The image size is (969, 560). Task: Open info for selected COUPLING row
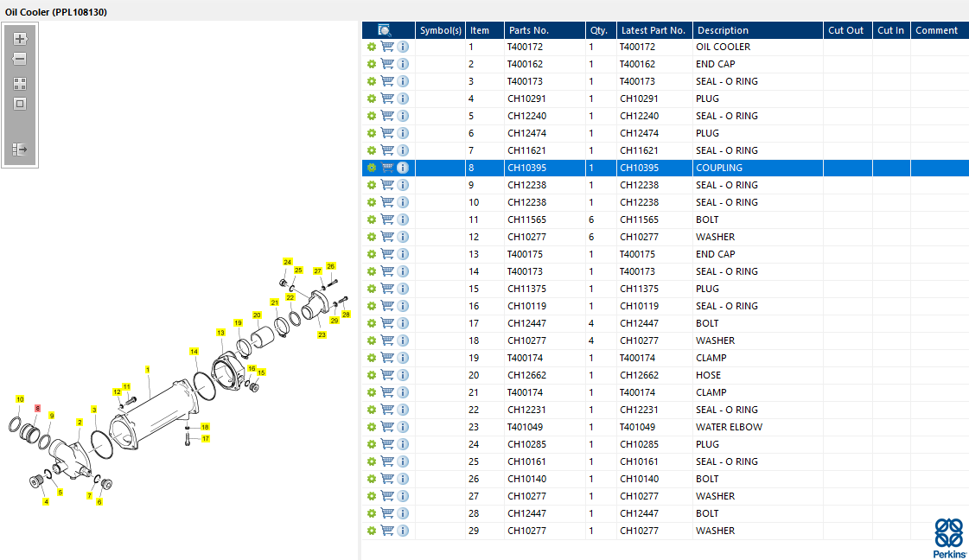tap(403, 168)
